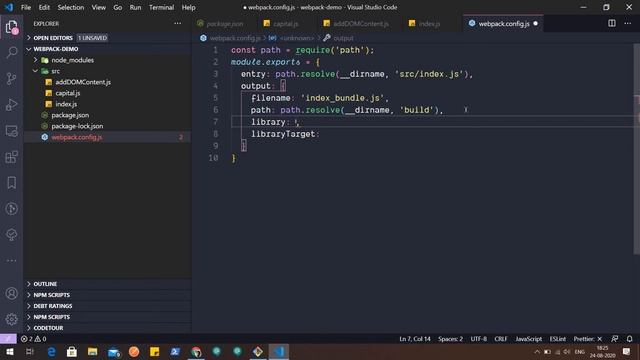Open the Run and Debug view

pyautogui.click(x=11, y=104)
